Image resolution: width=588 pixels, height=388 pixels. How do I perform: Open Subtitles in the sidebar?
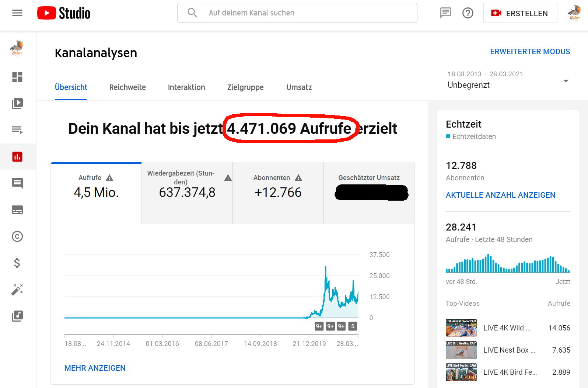(17, 210)
